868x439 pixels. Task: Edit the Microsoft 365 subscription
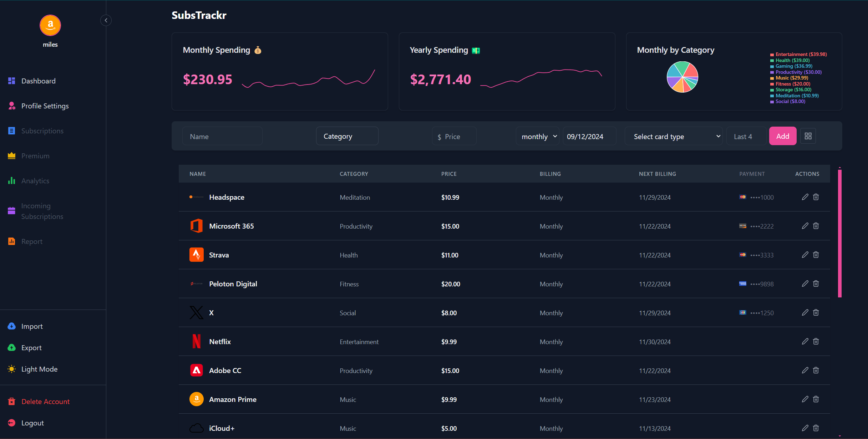pos(805,226)
